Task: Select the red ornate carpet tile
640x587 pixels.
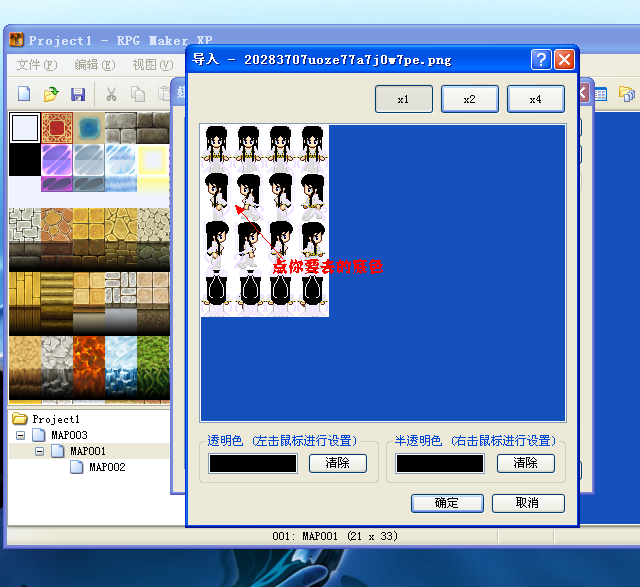Action: click(57, 128)
